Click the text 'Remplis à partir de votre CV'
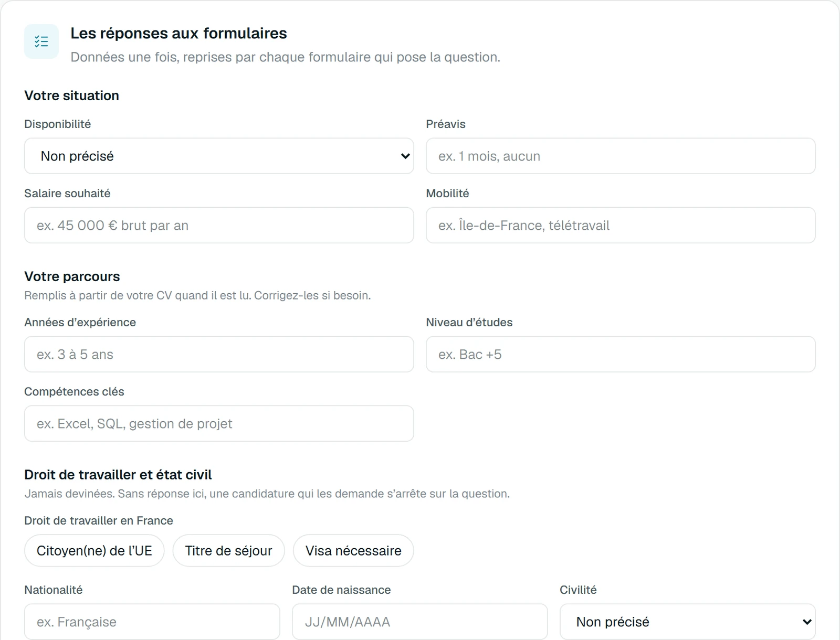Image resolution: width=840 pixels, height=640 pixels. click(x=98, y=295)
